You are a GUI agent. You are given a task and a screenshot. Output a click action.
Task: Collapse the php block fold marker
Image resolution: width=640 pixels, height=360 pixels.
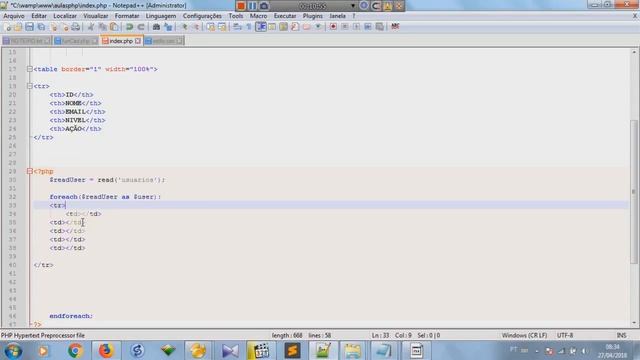(29, 171)
